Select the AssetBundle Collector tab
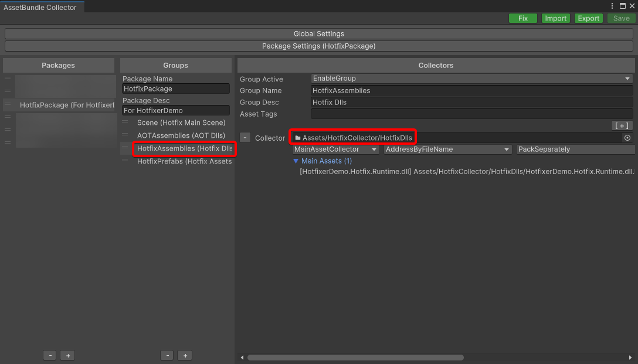 click(x=40, y=8)
